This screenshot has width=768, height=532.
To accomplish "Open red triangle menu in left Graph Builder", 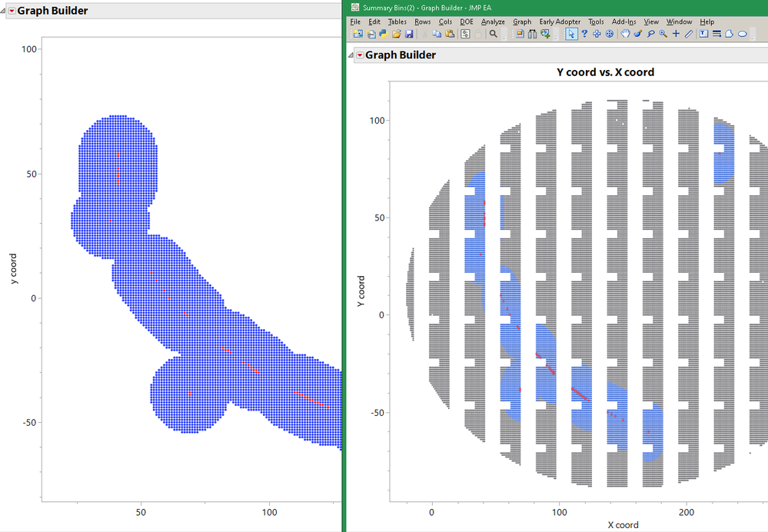I will click(12, 11).
